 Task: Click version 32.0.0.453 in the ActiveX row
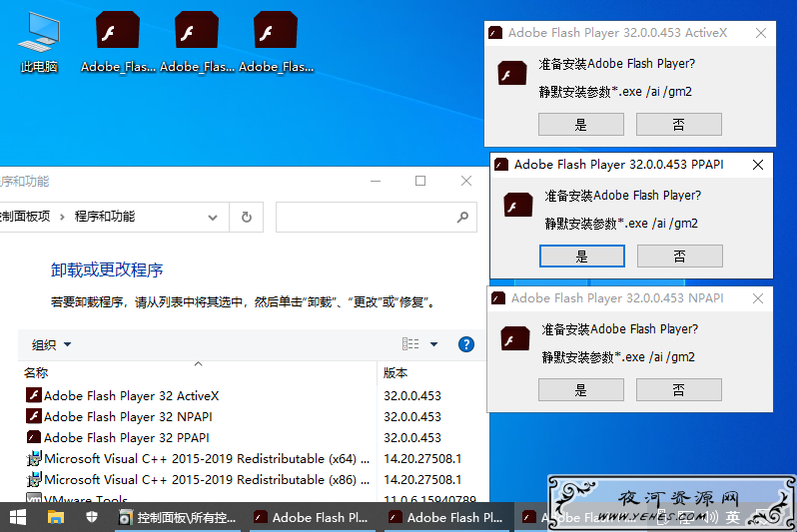click(x=412, y=396)
